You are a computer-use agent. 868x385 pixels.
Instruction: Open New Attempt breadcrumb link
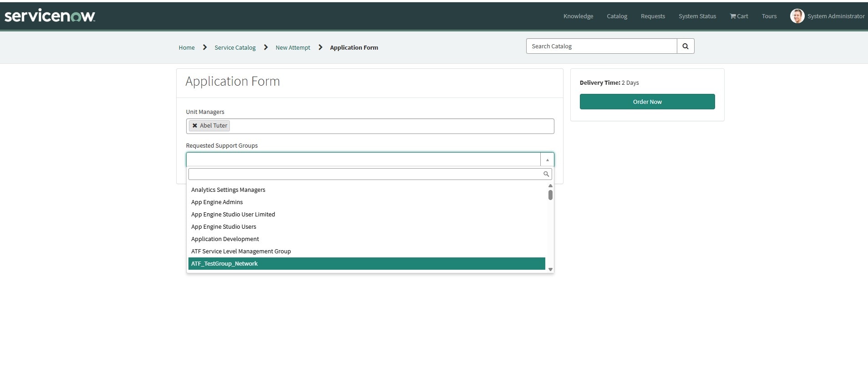[293, 47]
